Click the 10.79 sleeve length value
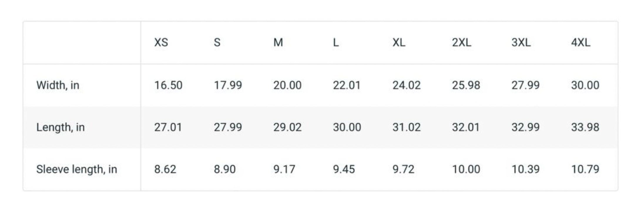 tap(585, 169)
